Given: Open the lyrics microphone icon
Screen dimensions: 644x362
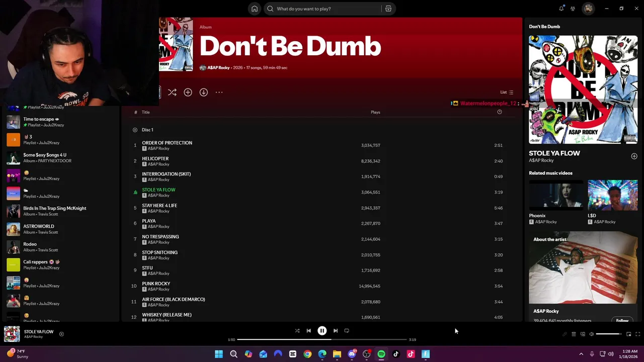Looking at the screenshot, I should tap(565, 334).
